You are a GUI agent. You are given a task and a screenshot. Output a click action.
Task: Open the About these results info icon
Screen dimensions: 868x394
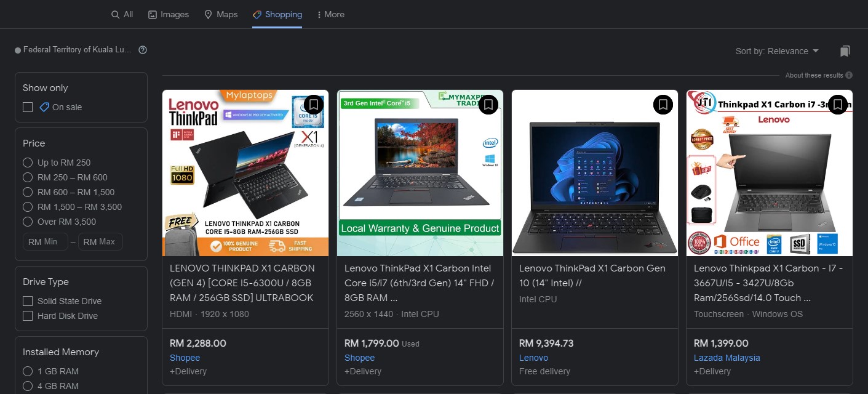[849, 75]
